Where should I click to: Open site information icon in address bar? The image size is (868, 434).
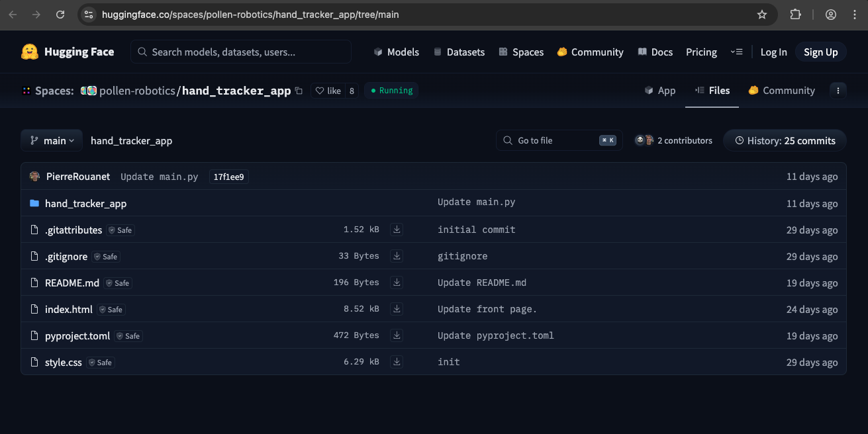pyautogui.click(x=89, y=15)
